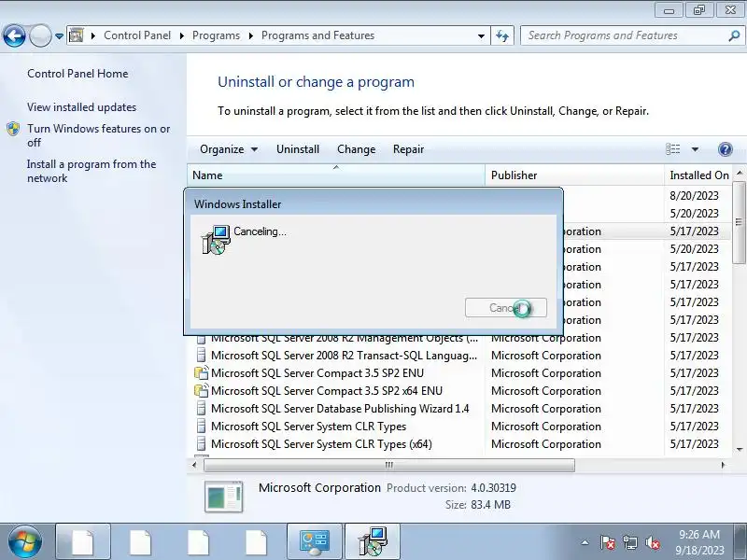Select Control Panel in breadcrumb
747x560 pixels.
click(x=137, y=35)
